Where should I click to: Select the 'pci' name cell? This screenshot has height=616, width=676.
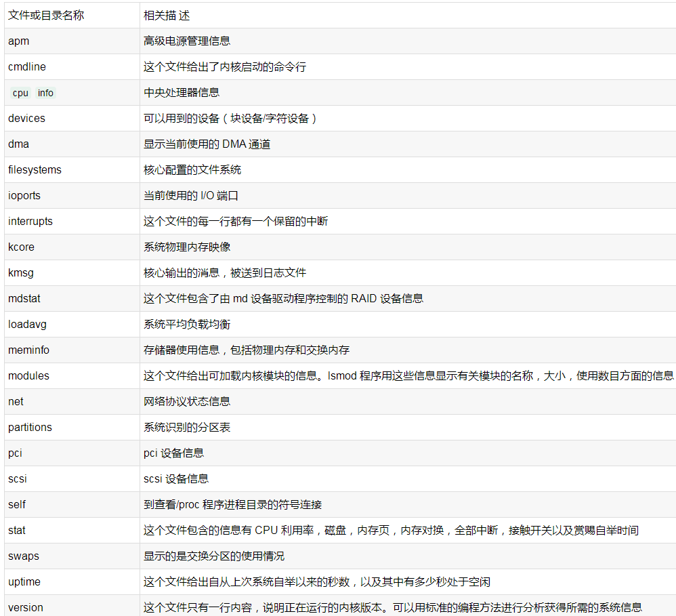coord(72,453)
